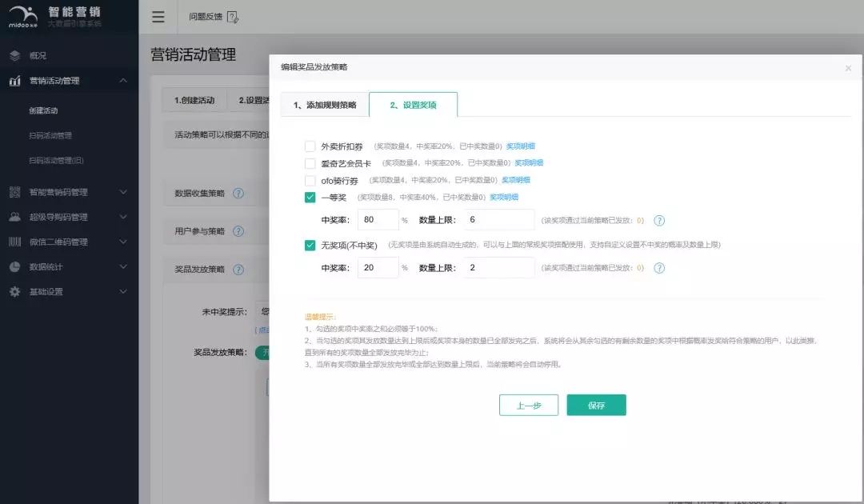Expand the 智能营销码管理 sidebar section
This screenshot has width=864, height=504.
(123, 192)
